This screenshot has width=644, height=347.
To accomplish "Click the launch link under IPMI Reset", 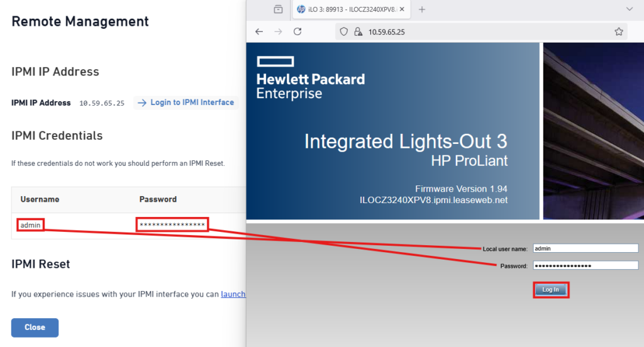I will (x=233, y=294).
